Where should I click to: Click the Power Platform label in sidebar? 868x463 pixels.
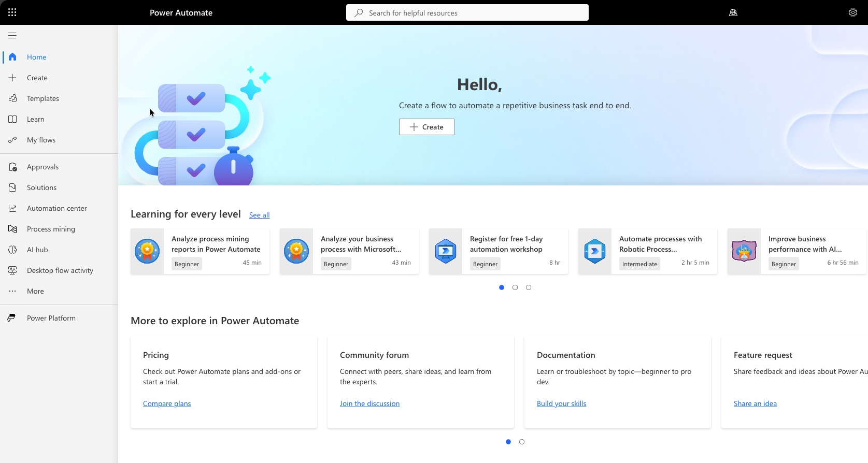[x=51, y=318]
